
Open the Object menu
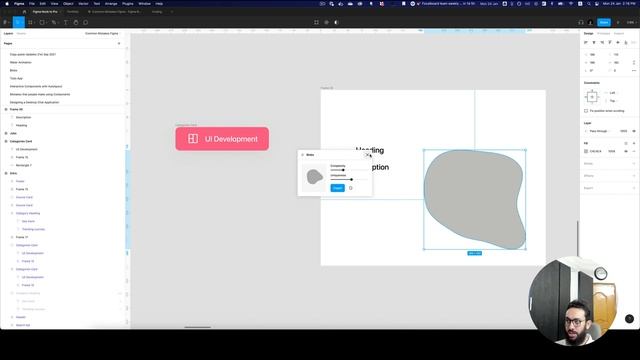[x=68, y=4]
